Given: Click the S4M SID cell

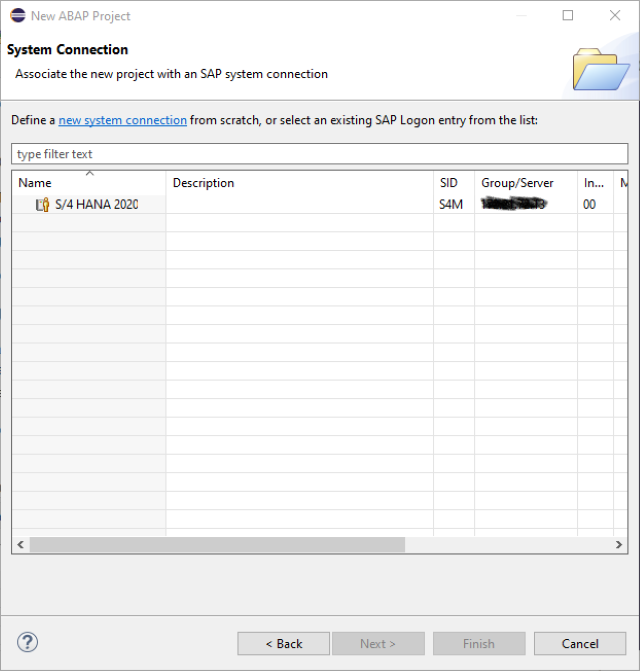Looking at the screenshot, I should coord(451,205).
